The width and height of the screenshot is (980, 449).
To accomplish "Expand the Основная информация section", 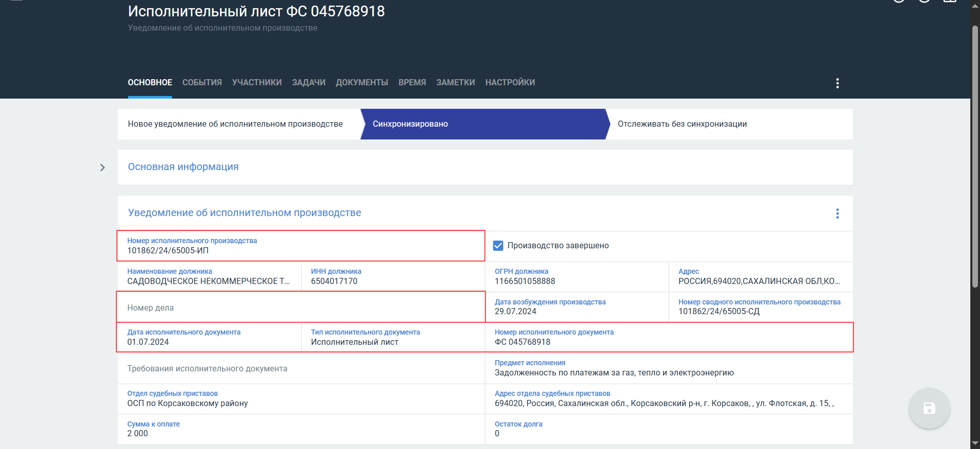I will (x=183, y=167).
